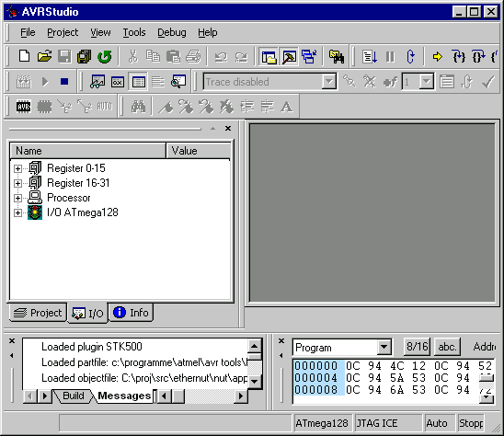The image size is (504, 436).
Task: Click the Reset debug icon
Action: [x=410, y=57]
